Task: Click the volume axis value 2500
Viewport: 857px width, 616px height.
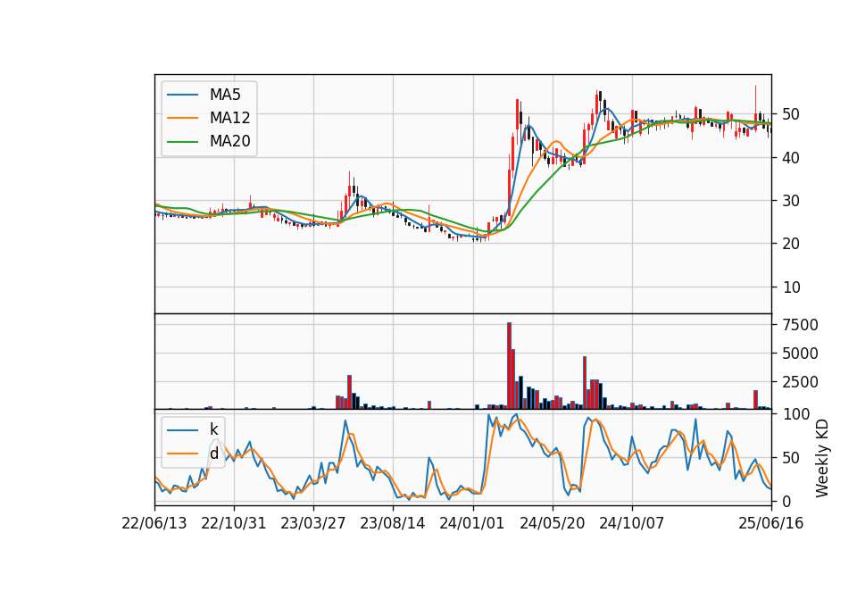Action: point(801,381)
